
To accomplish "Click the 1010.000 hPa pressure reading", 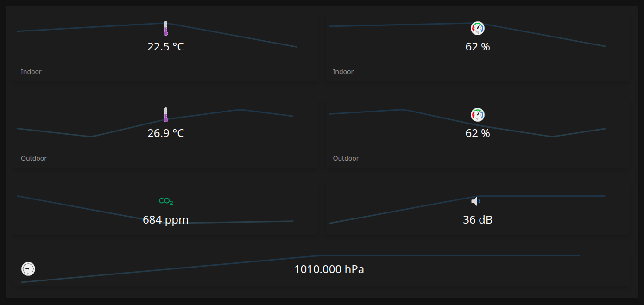I will coord(329,269).
